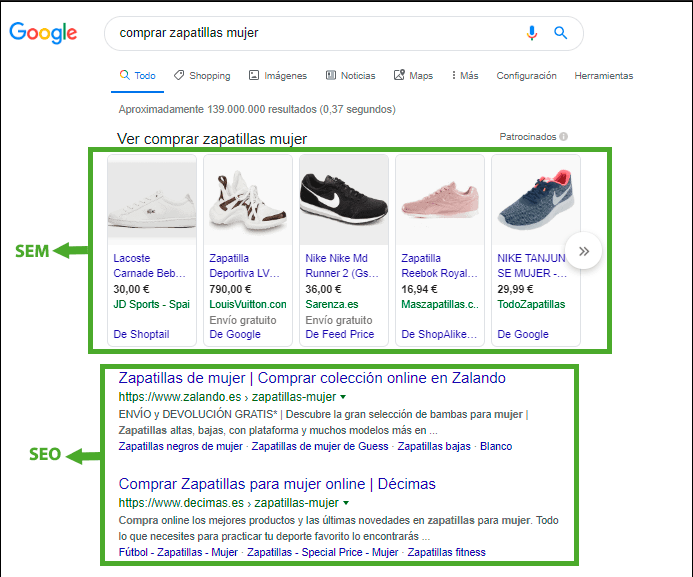Open Nike Md Runner 2 product link
Viewport: 693px width, 577px height.
(x=342, y=266)
